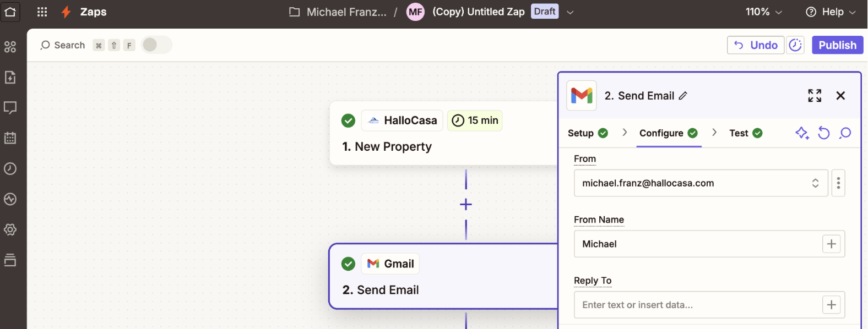The width and height of the screenshot is (868, 329).
Task: Close the Send Email panel
Action: 840,96
